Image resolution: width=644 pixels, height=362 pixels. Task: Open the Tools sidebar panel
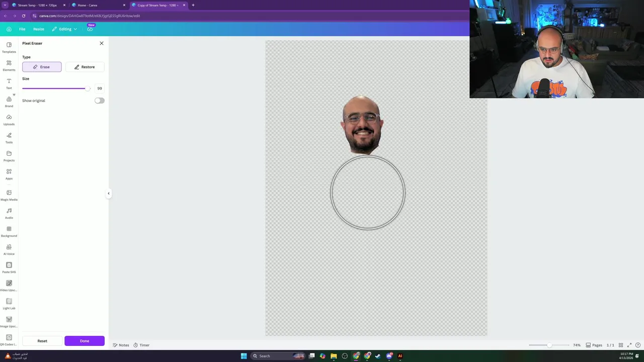(x=9, y=138)
